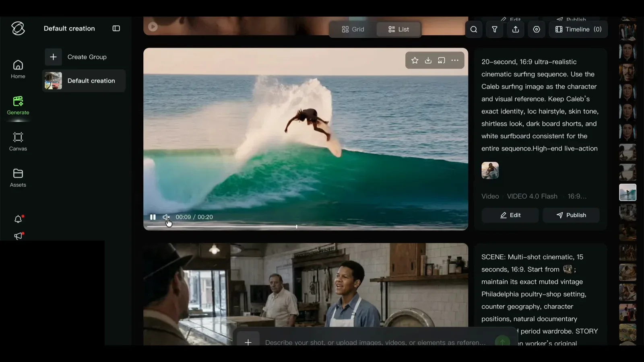644x362 pixels.
Task: Toggle the preview eye icon in toolbar
Action: 537,29
